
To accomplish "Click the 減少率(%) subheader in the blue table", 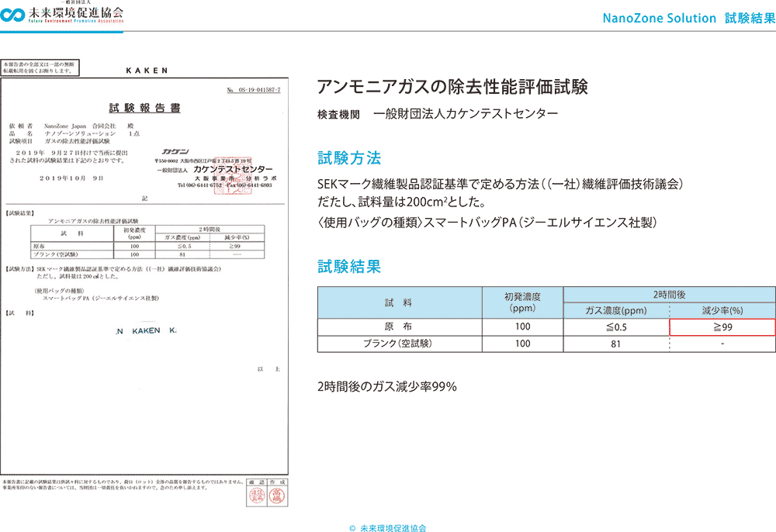I will pos(722,311).
